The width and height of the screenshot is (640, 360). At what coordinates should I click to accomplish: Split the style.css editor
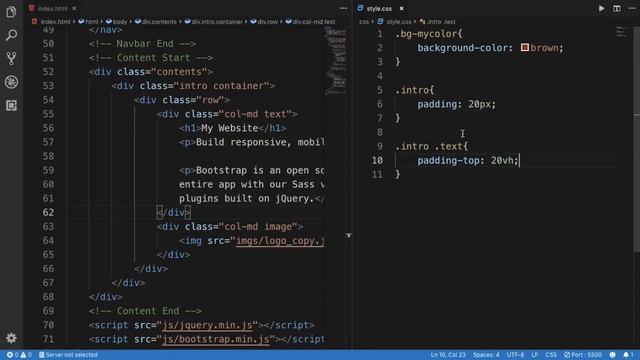pos(616,8)
